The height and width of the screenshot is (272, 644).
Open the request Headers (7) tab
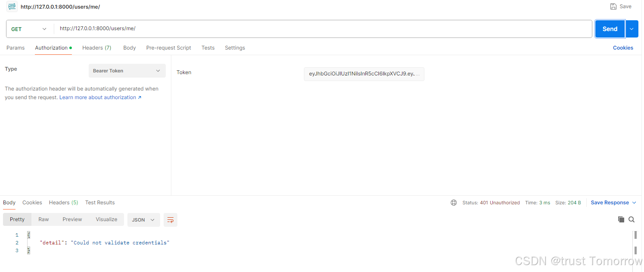97,48
